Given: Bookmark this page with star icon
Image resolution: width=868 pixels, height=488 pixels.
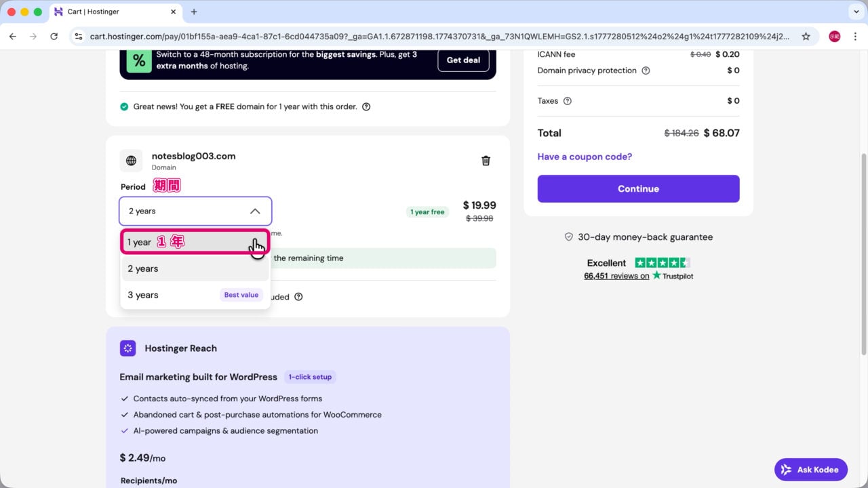Looking at the screenshot, I should tap(806, 37).
